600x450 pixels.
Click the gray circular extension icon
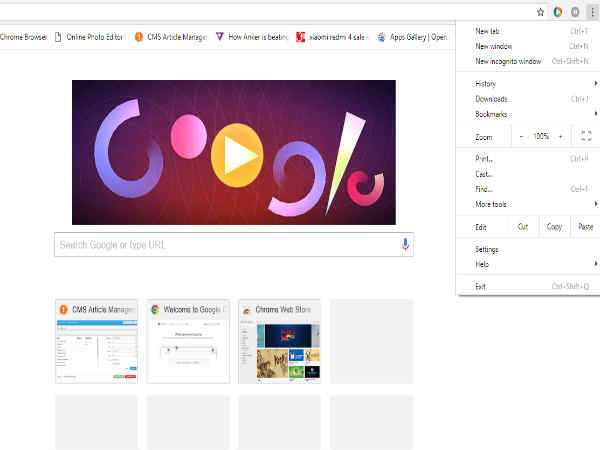click(575, 12)
